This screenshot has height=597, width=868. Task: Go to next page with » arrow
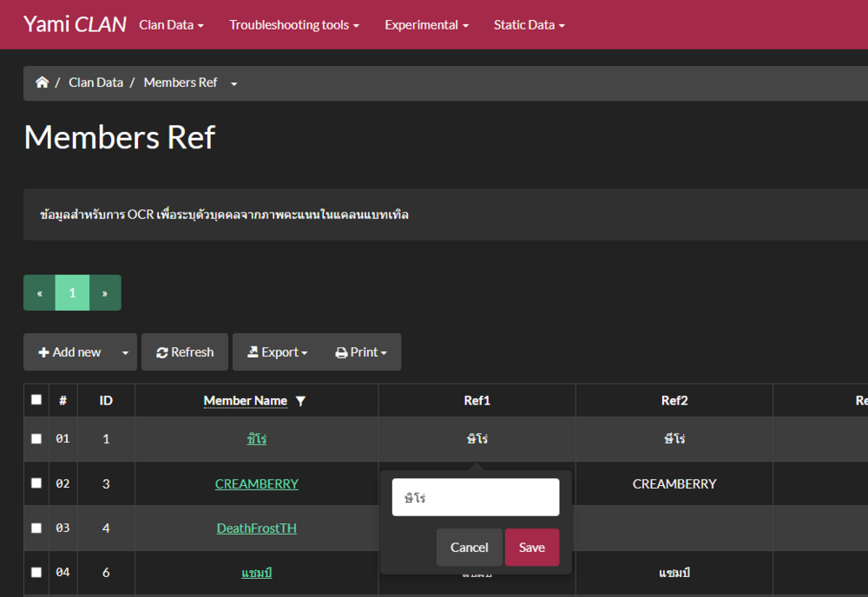coord(105,293)
